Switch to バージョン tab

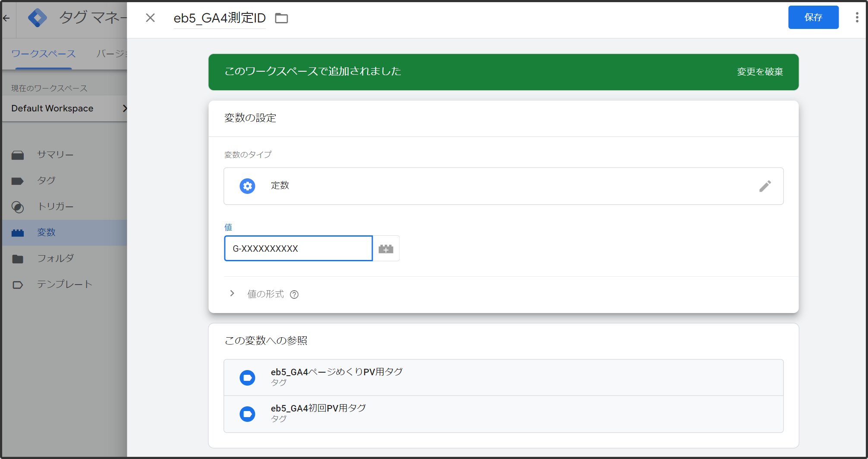(x=111, y=54)
